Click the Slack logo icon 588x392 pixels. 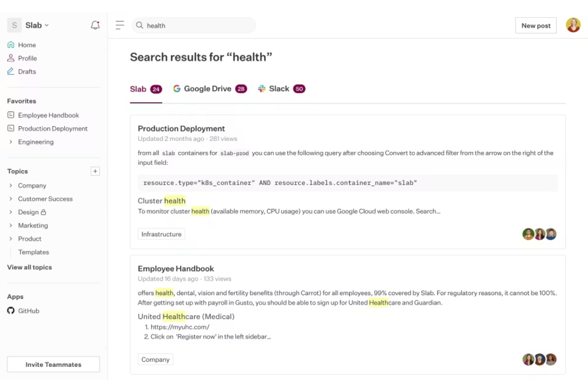(x=261, y=89)
